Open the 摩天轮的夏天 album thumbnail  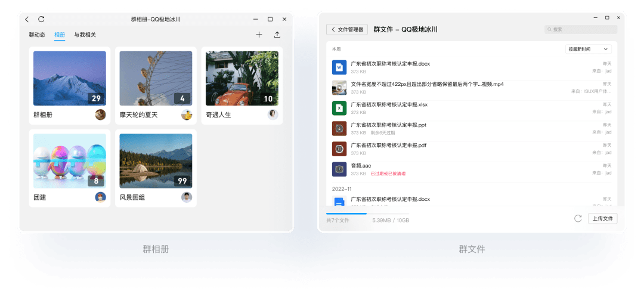[x=156, y=78]
